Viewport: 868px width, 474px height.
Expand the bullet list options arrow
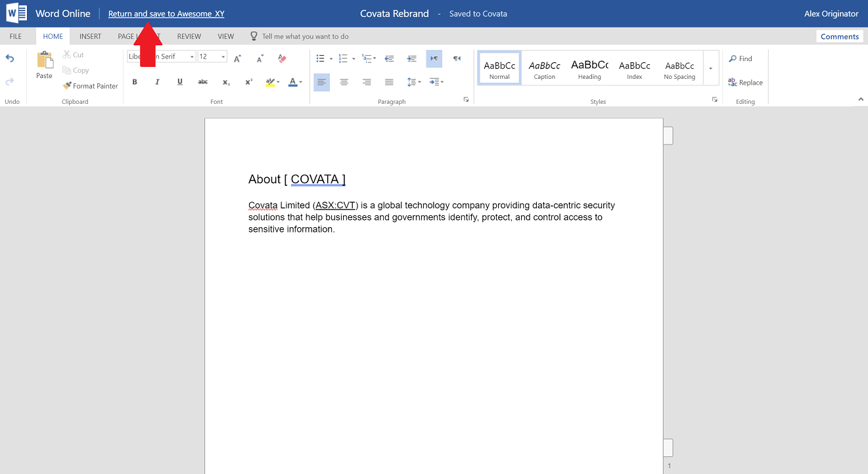331,58
